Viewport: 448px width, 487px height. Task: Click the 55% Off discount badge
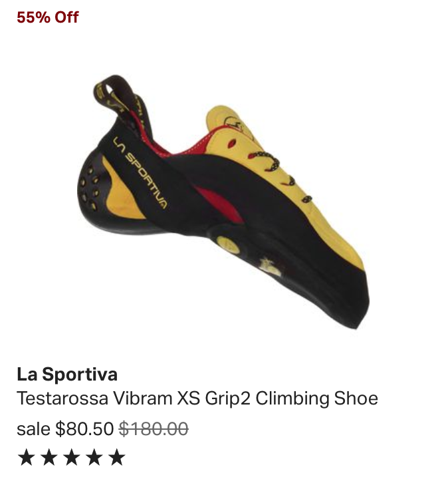coord(48,17)
